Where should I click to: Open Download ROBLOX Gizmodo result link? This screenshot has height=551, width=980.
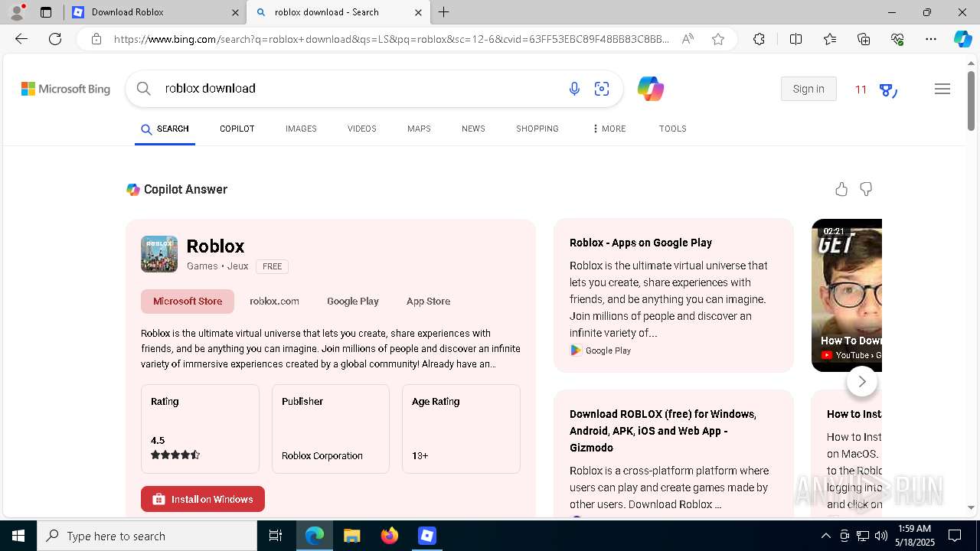(x=663, y=431)
